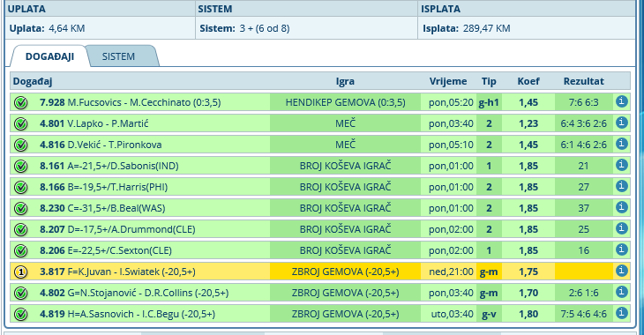Click Uplata amount 4,64 KM
The height and width of the screenshot is (335, 644).
coord(66,28)
